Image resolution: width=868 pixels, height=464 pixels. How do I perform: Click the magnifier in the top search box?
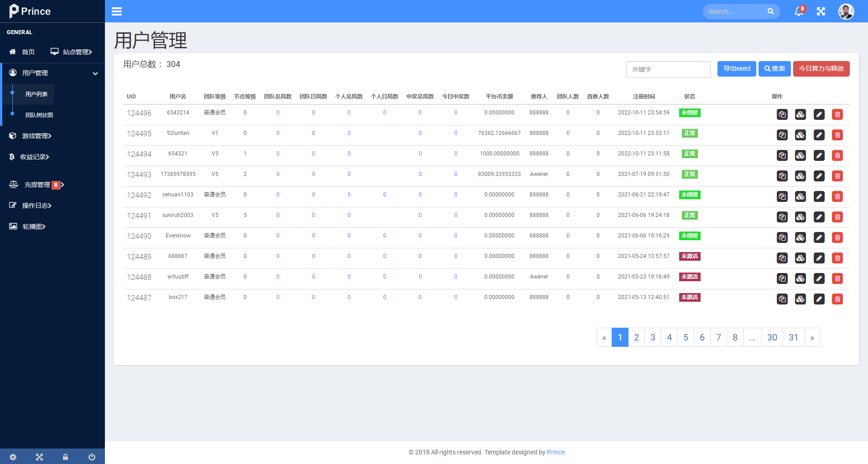tap(770, 11)
